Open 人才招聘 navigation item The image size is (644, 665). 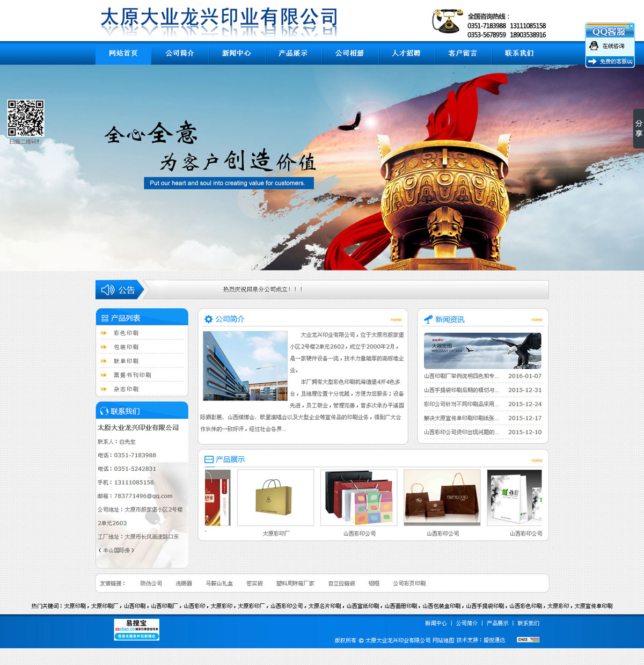(x=406, y=53)
